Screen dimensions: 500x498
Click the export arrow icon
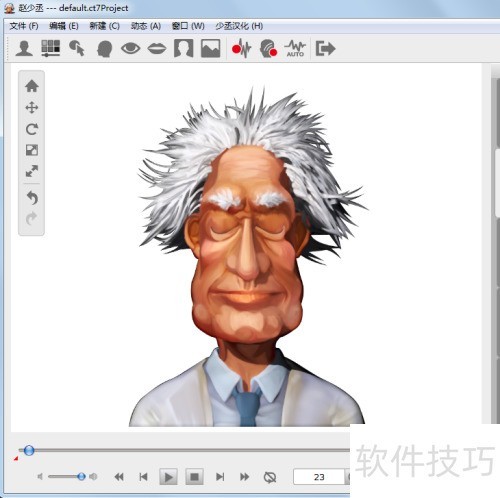[x=325, y=49]
